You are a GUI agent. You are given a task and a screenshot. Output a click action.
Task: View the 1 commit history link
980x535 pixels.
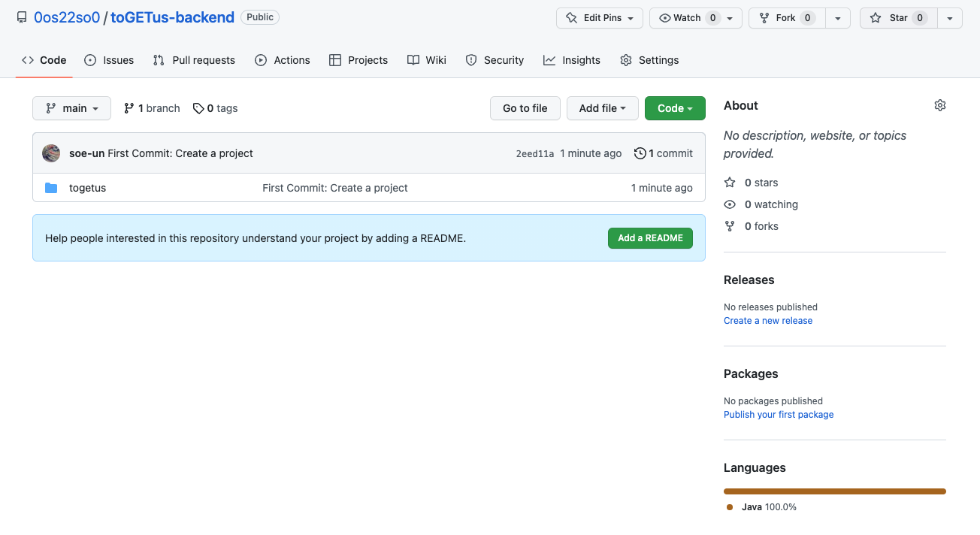tap(664, 153)
